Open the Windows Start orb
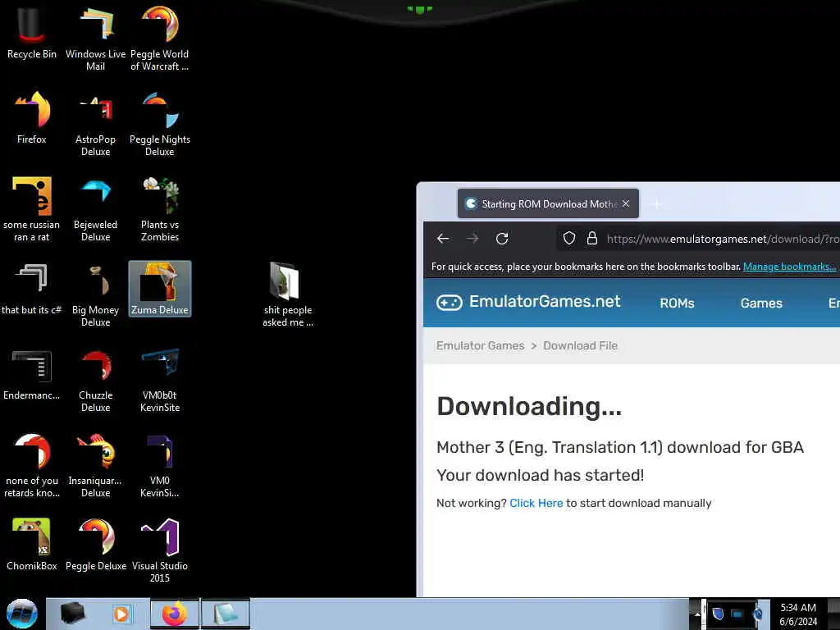 [22, 614]
